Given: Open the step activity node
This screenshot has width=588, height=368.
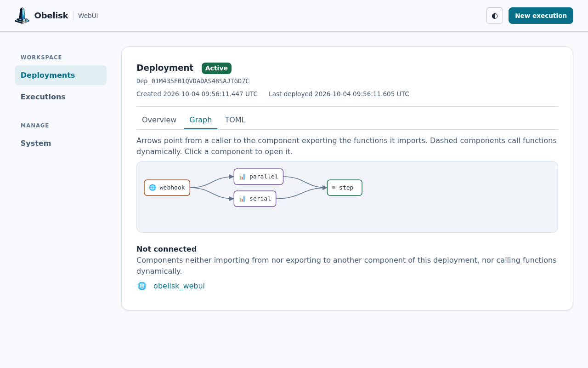Looking at the screenshot, I should (x=345, y=188).
